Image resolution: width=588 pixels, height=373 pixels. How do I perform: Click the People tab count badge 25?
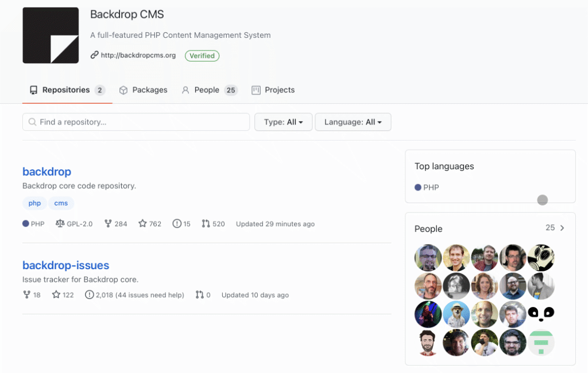[231, 90]
